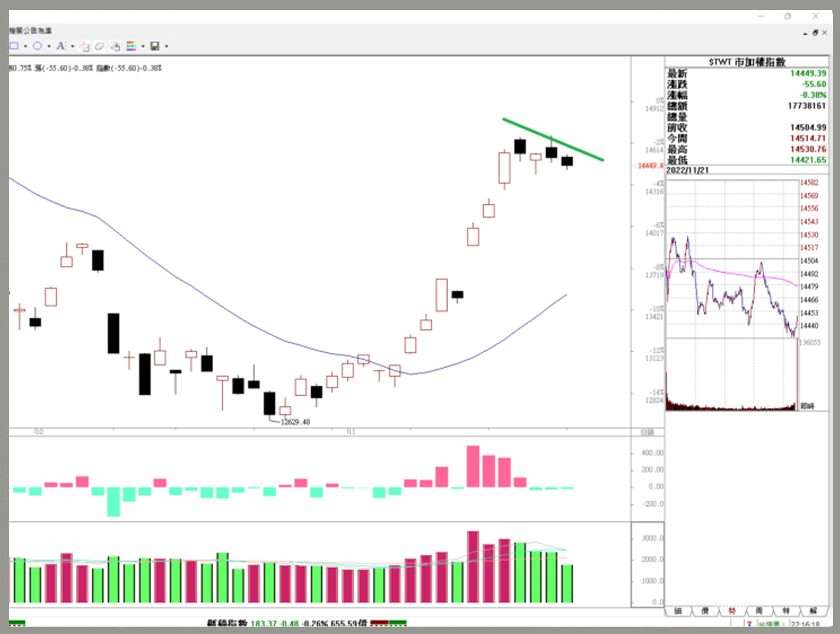Click the low price label 12629.48

pyautogui.click(x=295, y=422)
